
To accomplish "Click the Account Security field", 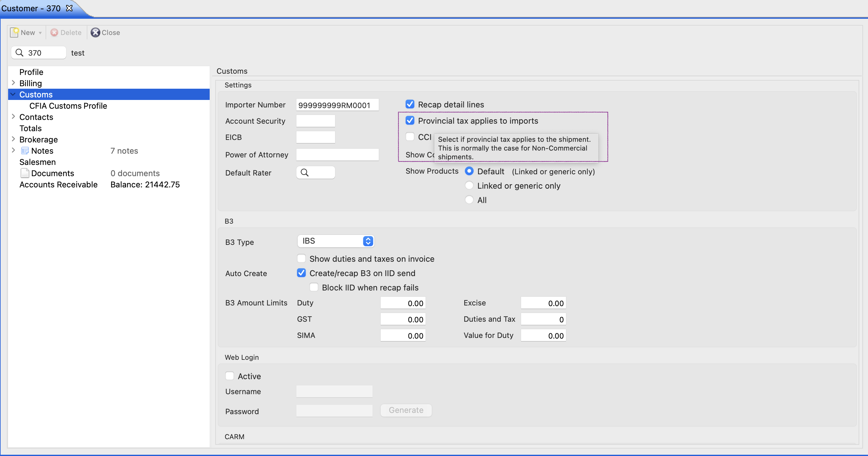I will pos(315,121).
